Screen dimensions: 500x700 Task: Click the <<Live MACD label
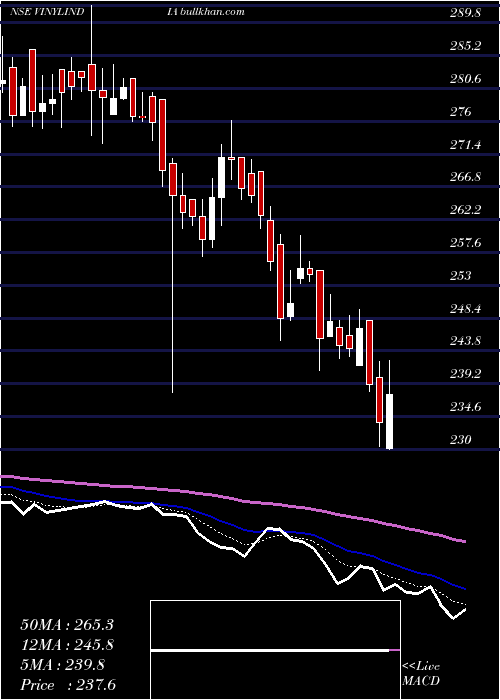[421, 673]
